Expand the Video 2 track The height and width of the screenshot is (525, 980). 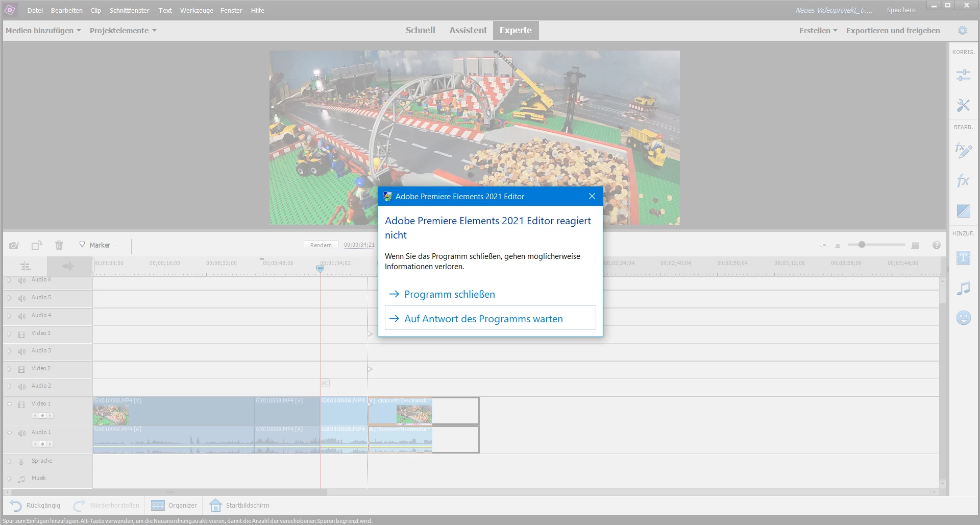(x=9, y=369)
